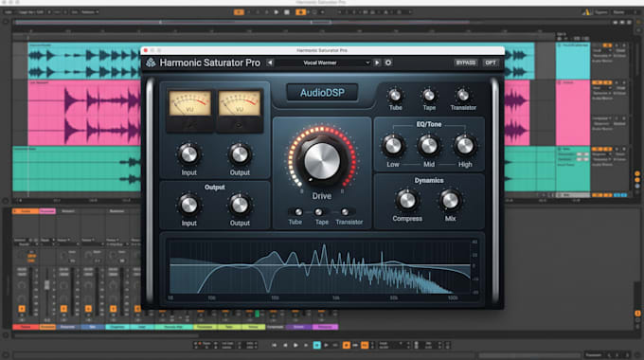Click Input knob directly beneath VU meters
Viewport: 644px width, 360px height.
coord(188,154)
